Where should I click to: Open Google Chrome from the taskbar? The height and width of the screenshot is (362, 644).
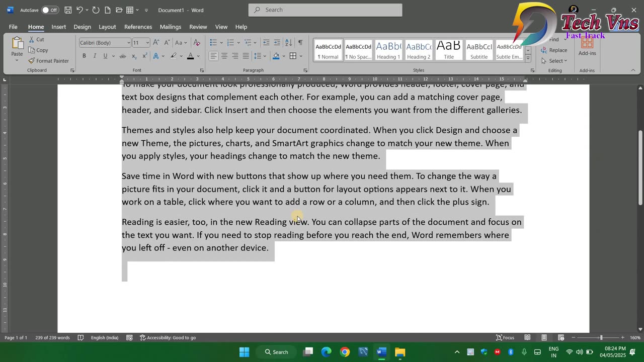(345, 352)
